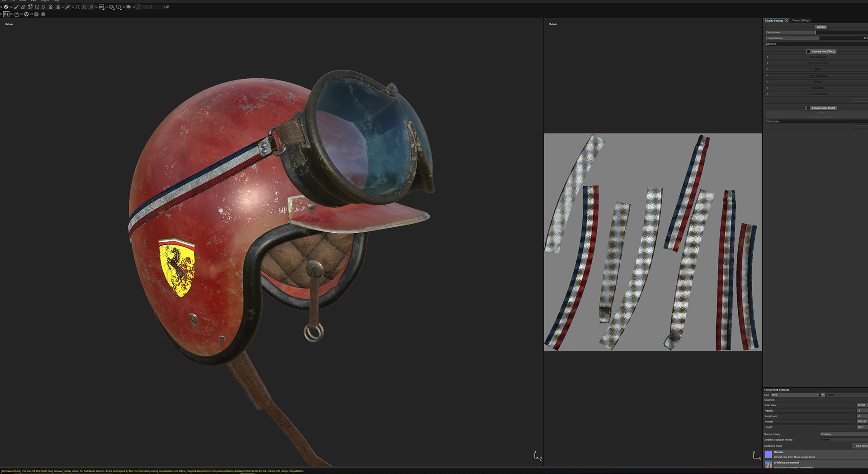Expand the Color Correction section
Image resolution: width=868 pixels, height=474 pixels.
tap(767, 63)
